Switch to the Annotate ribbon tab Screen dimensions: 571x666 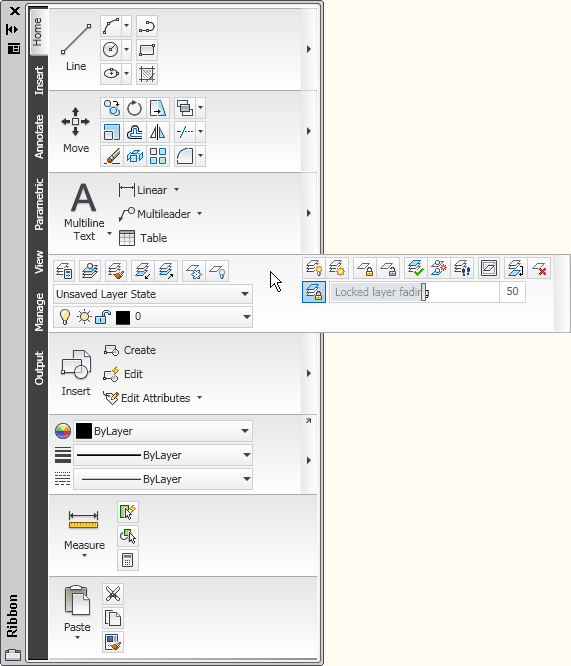tap(39, 136)
